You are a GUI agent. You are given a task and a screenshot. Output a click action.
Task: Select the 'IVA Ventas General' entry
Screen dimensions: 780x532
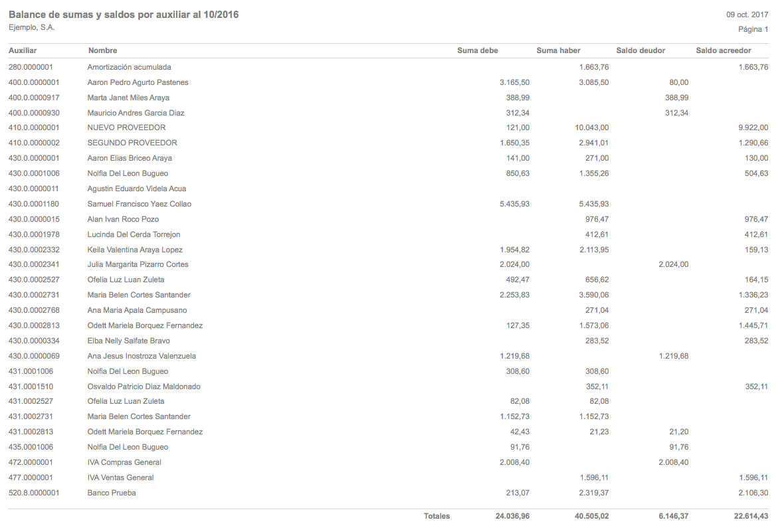[120, 478]
